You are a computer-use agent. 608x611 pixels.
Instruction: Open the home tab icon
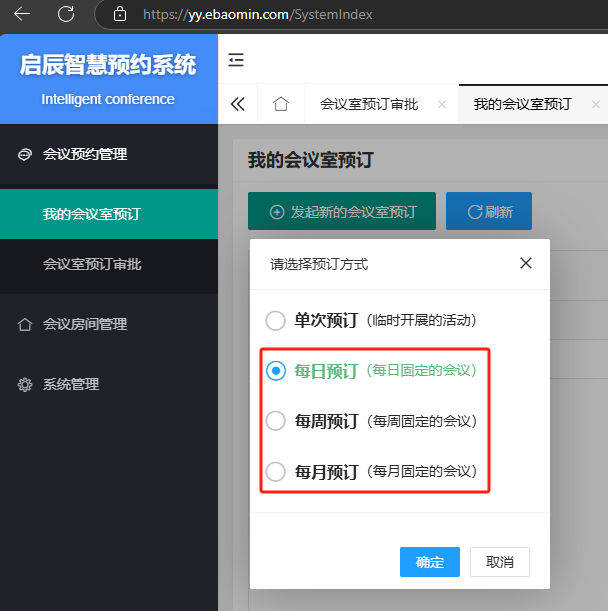[281, 104]
